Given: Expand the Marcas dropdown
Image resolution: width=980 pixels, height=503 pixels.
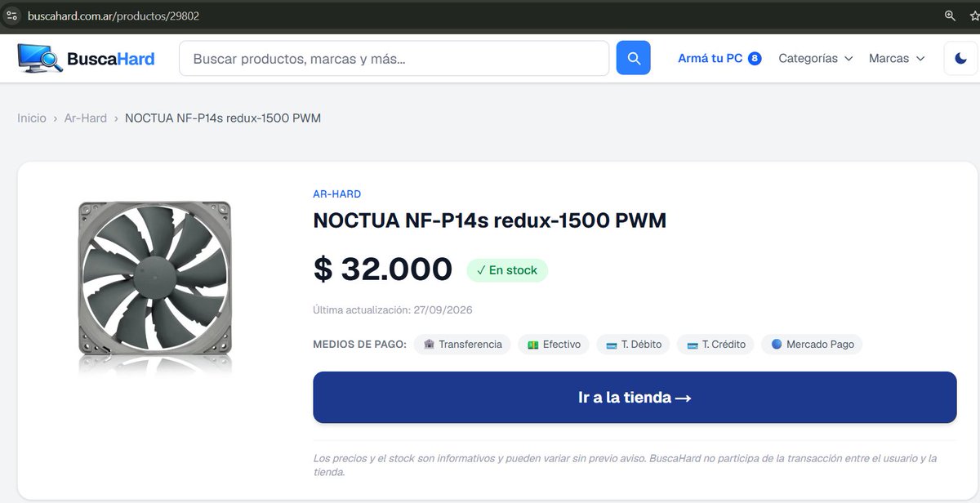Looking at the screenshot, I should click(x=897, y=58).
